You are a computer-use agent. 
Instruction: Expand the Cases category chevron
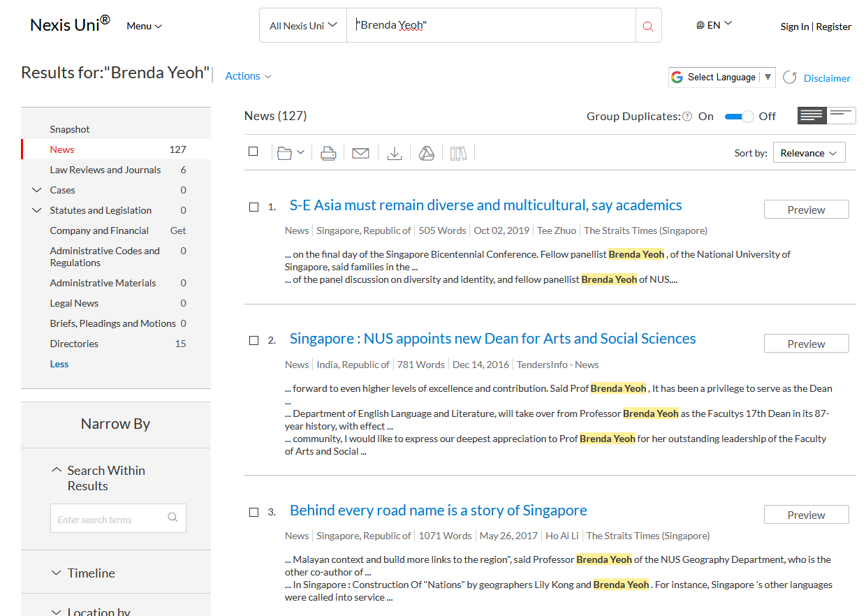37,190
